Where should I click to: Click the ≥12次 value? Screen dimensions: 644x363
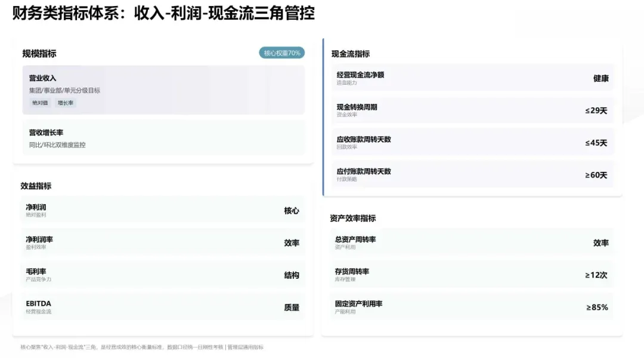pyautogui.click(x=596, y=275)
